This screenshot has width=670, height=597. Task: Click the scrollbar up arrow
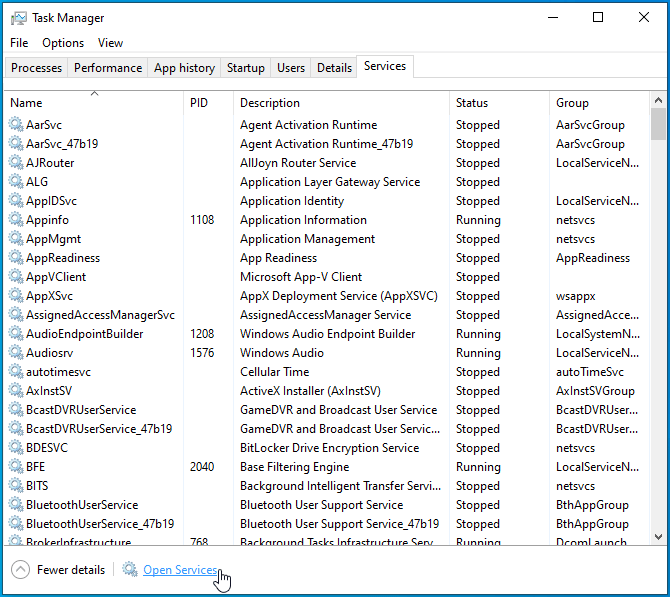pyautogui.click(x=658, y=100)
